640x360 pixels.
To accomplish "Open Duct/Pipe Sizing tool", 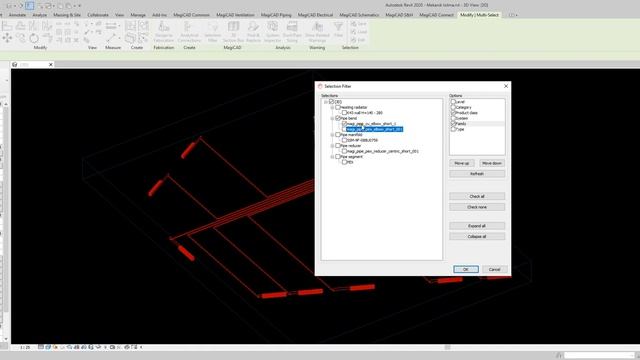I will pos(292,32).
